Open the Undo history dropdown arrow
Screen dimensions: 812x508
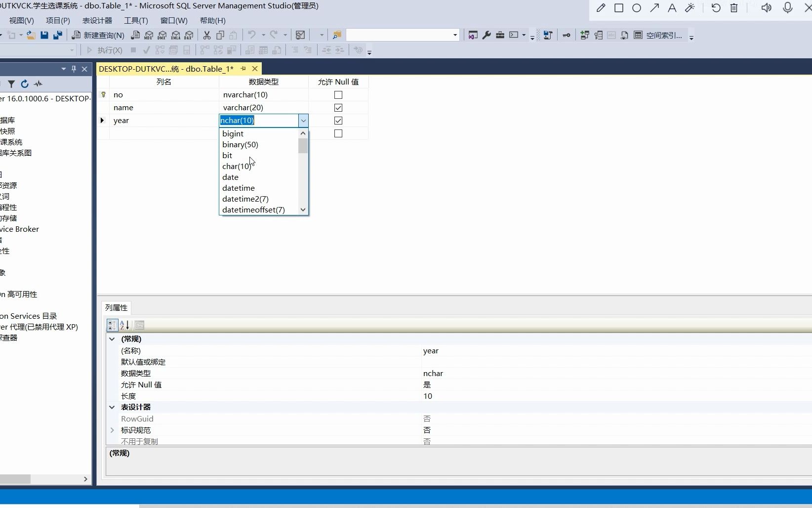click(x=263, y=35)
